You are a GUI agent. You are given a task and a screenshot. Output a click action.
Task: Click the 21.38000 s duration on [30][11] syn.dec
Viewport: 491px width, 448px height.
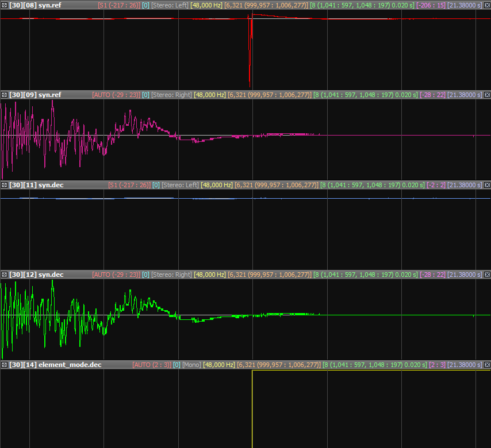click(465, 185)
